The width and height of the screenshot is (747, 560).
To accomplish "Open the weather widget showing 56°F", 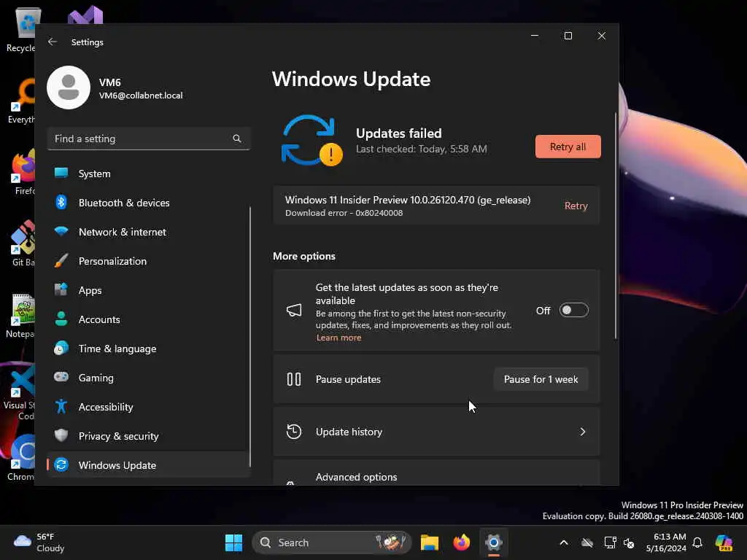I will (39, 542).
